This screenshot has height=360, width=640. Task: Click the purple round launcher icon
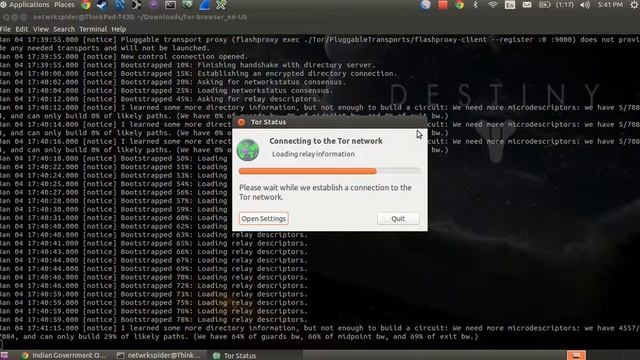pyautogui.click(x=153, y=5)
